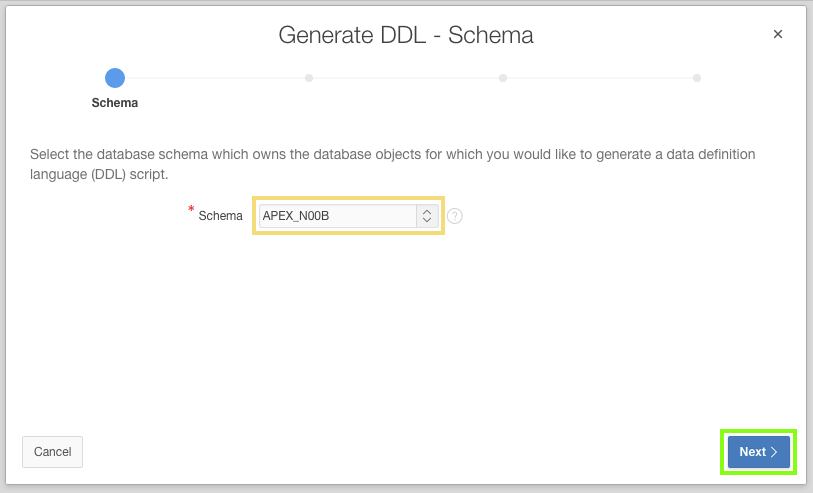Click the Generate DDL - Schema title
Image resolution: width=813 pixels, height=493 pixels.
tap(405, 35)
